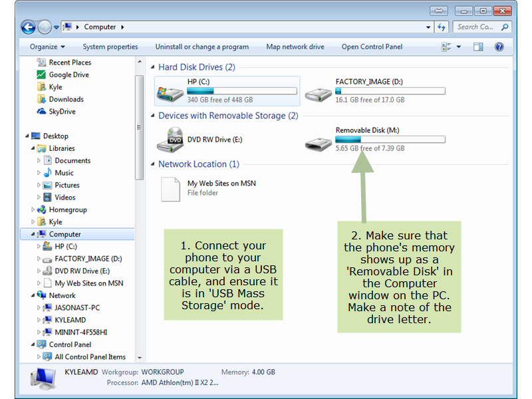Collapse the Desktop tree node
The width and height of the screenshot is (532, 399).
pos(27,136)
